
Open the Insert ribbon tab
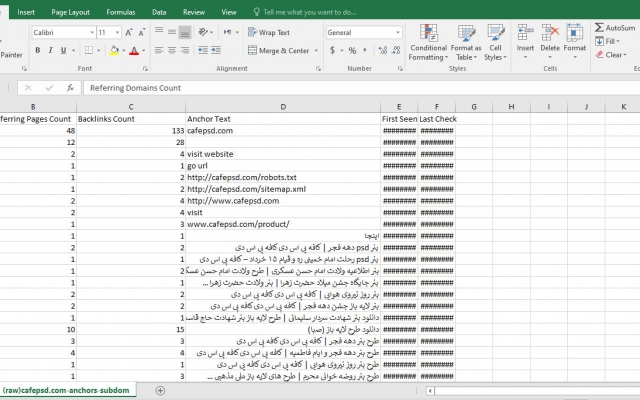coord(26,12)
